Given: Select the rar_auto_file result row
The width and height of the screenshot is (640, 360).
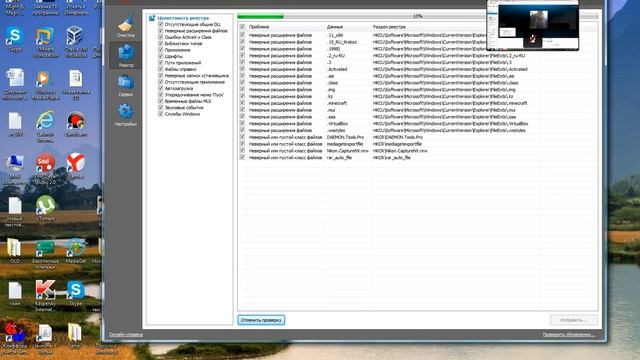Looking at the screenshot, I should 418,158.
